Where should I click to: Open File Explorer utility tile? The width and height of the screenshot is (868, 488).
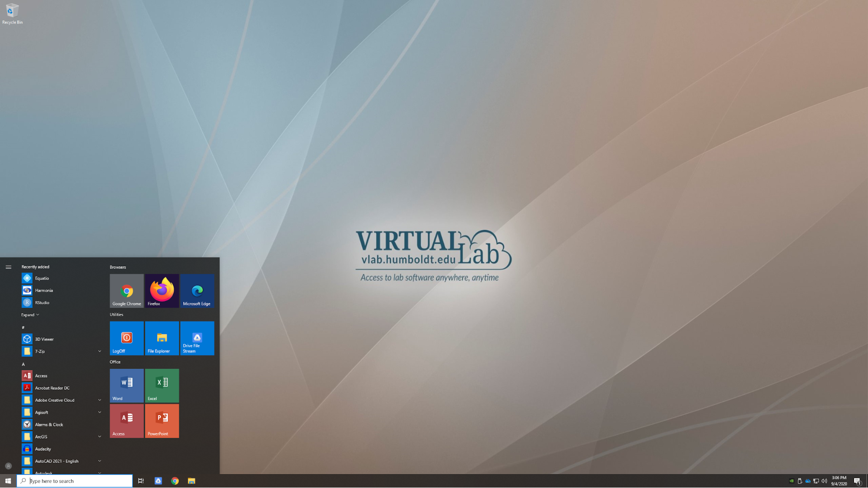pyautogui.click(x=162, y=338)
